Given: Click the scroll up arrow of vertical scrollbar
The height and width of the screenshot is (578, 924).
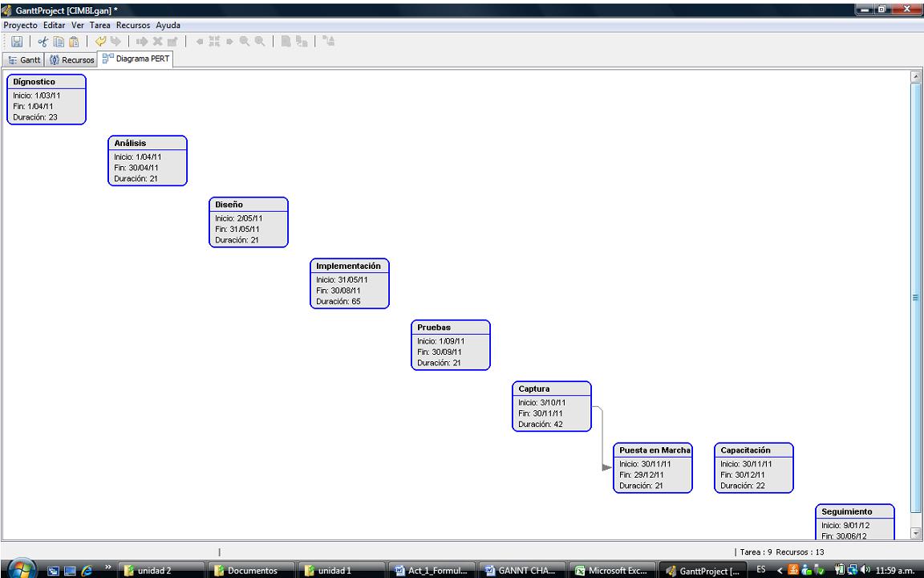Looking at the screenshot, I should pos(917,76).
